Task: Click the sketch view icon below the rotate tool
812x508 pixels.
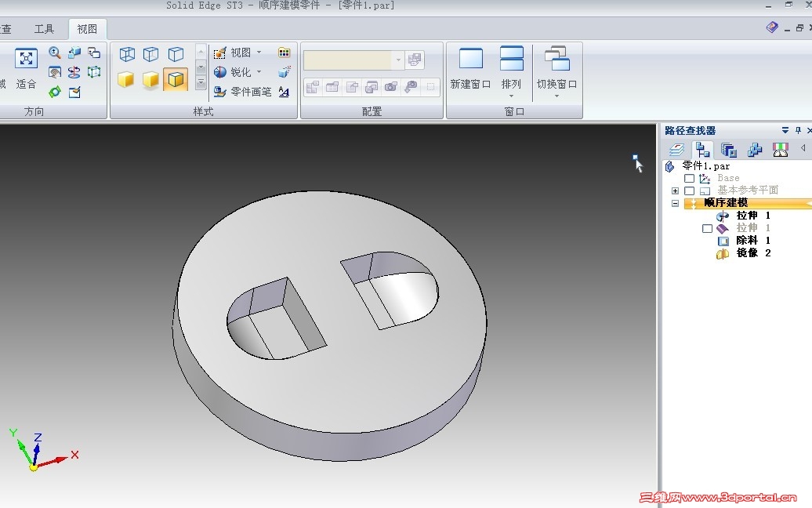Action: click(x=74, y=92)
